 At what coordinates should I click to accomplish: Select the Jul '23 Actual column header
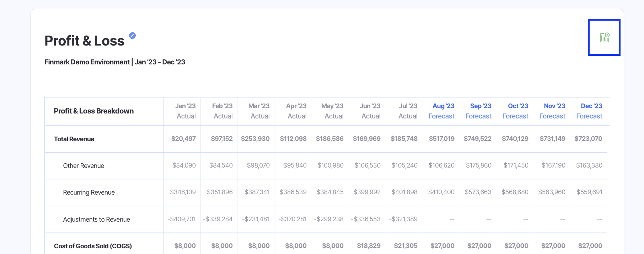coord(407,111)
